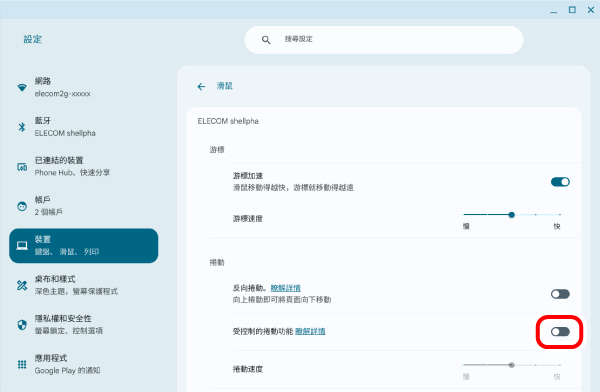This screenshot has width=600, height=392.
Task: Click the 桌布和樣式 brush icon
Action: 22,285
